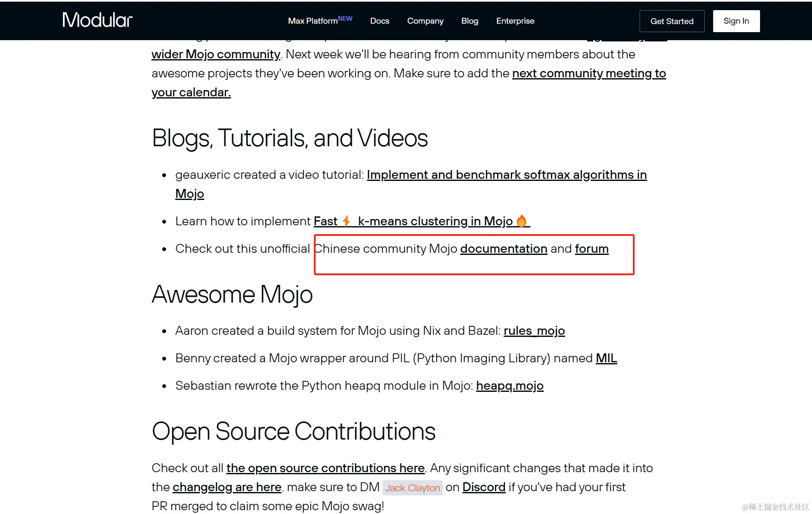812x514 pixels.
Task: Visit the Chinese community forum link
Action: pyautogui.click(x=591, y=249)
